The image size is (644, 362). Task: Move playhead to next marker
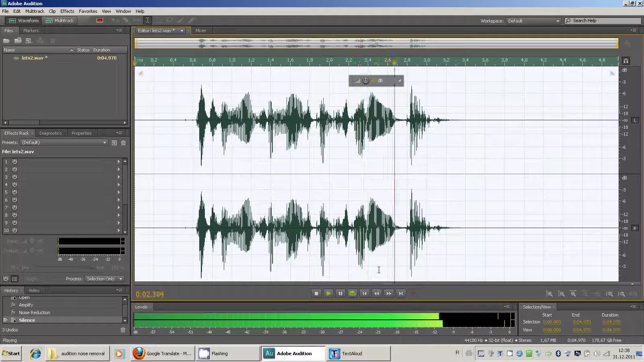pyautogui.click(x=401, y=294)
